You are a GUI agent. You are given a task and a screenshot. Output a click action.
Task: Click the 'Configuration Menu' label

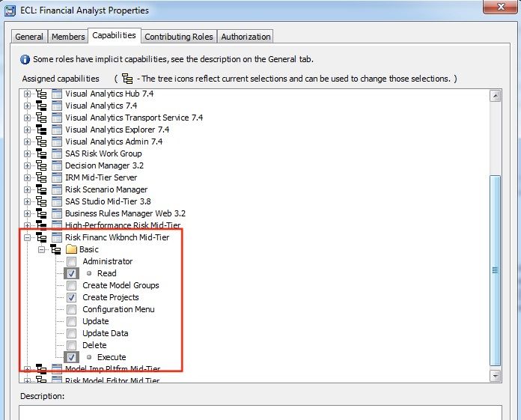(118, 309)
